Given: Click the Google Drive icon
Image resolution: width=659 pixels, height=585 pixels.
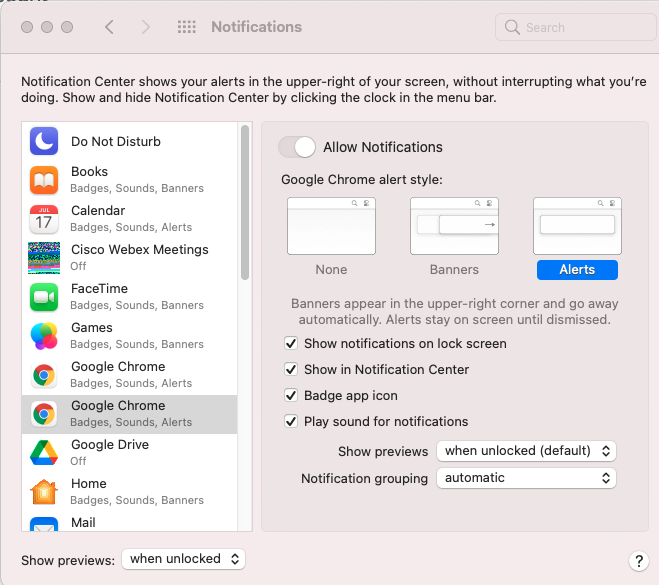Looking at the screenshot, I should (44, 453).
